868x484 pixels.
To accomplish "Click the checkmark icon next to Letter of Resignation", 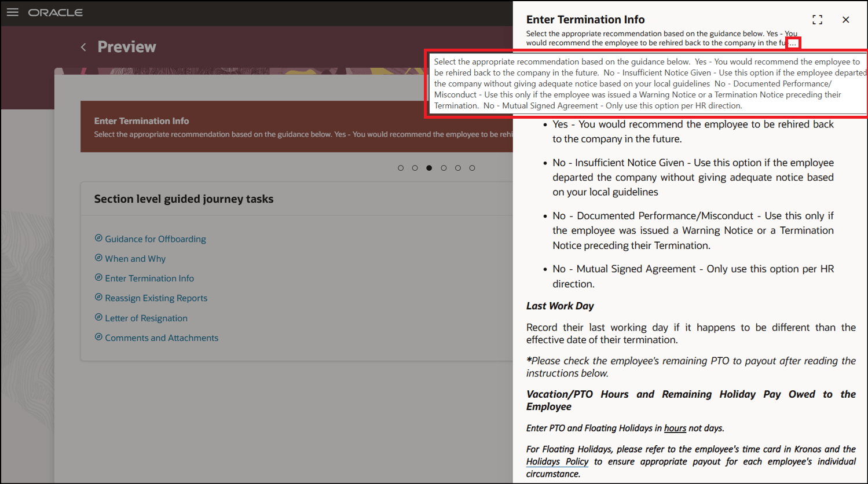I will point(98,317).
